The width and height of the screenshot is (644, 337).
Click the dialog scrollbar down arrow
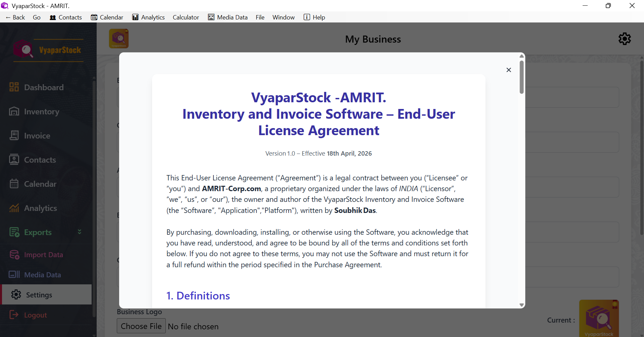coord(521,304)
